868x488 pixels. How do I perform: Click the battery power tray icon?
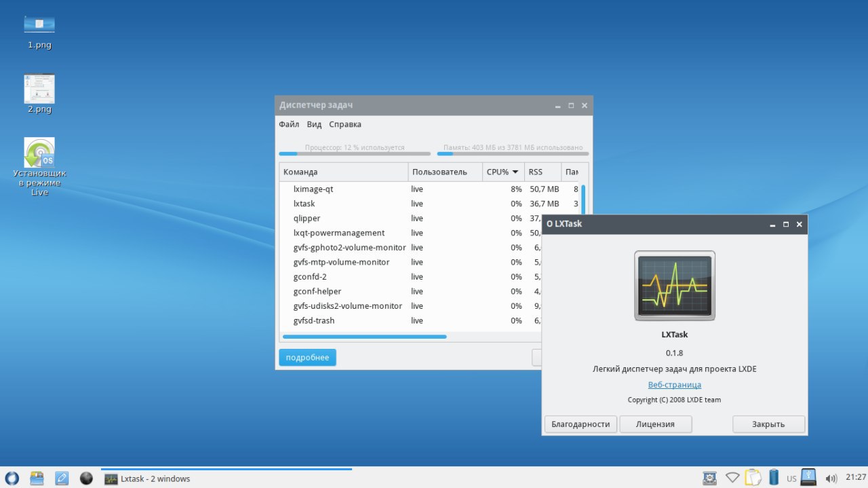click(774, 478)
